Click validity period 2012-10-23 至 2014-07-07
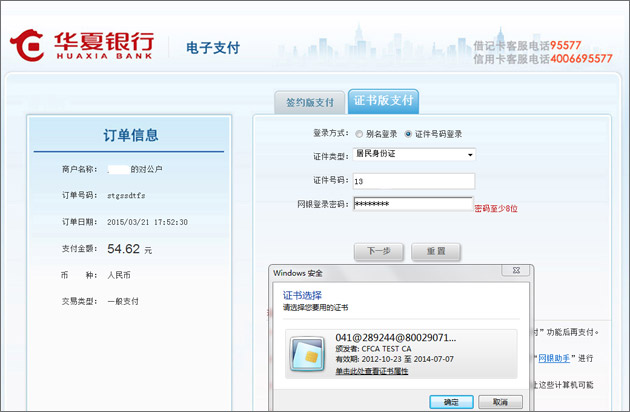The image size is (630, 412). [407, 359]
